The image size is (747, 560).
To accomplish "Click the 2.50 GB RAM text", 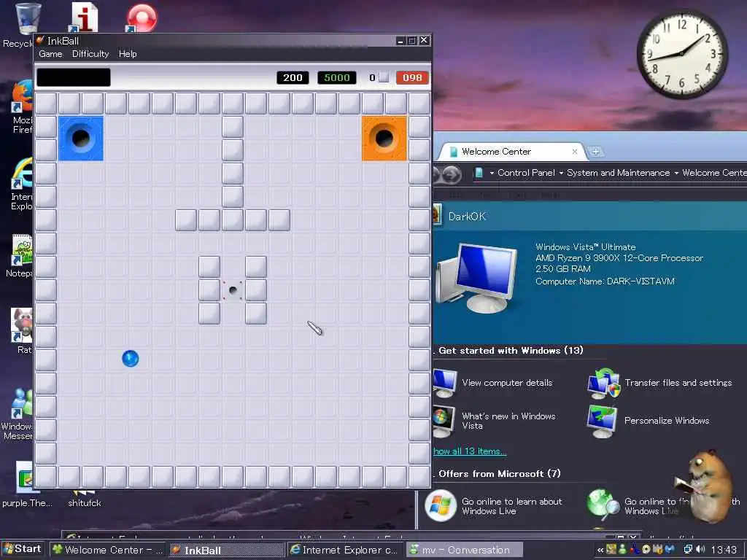I will pyautogui.click(x=563, y=268).
